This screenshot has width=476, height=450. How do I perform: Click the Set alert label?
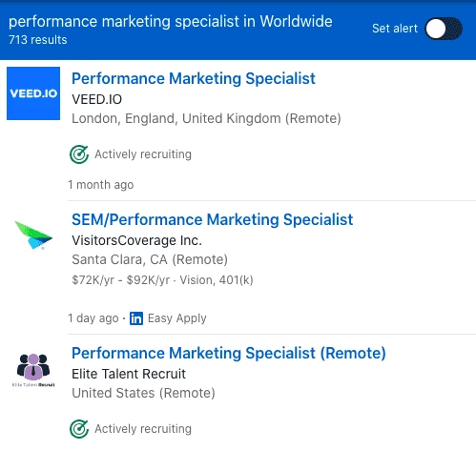tap(395, 29)
